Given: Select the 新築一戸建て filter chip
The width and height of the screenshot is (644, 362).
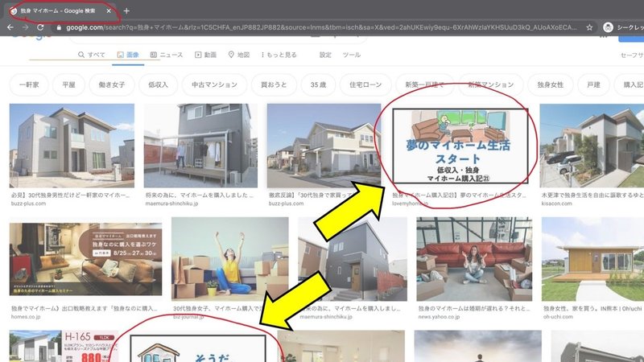Looking at the screenshot, I should tap(425, 85).
